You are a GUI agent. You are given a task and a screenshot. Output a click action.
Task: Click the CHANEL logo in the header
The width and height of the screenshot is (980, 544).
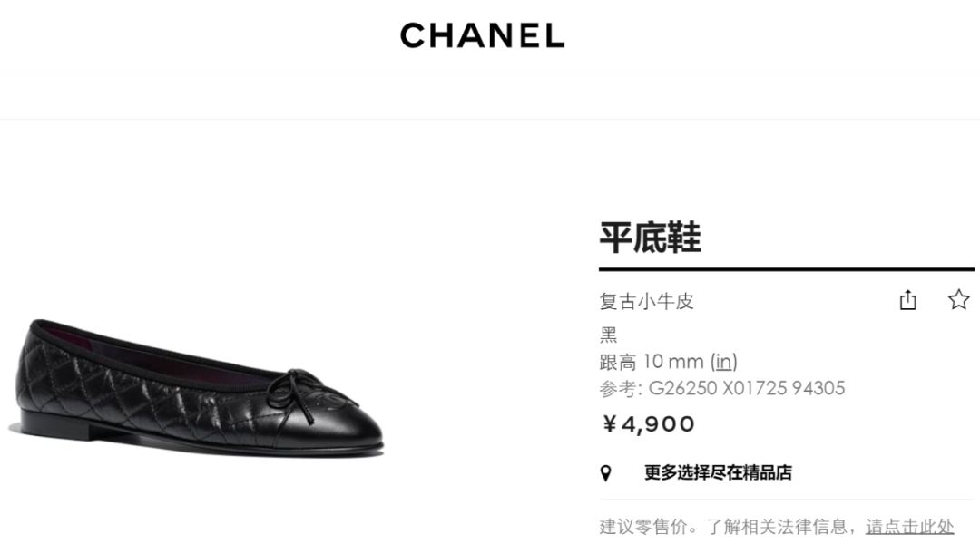pos(482,35)
